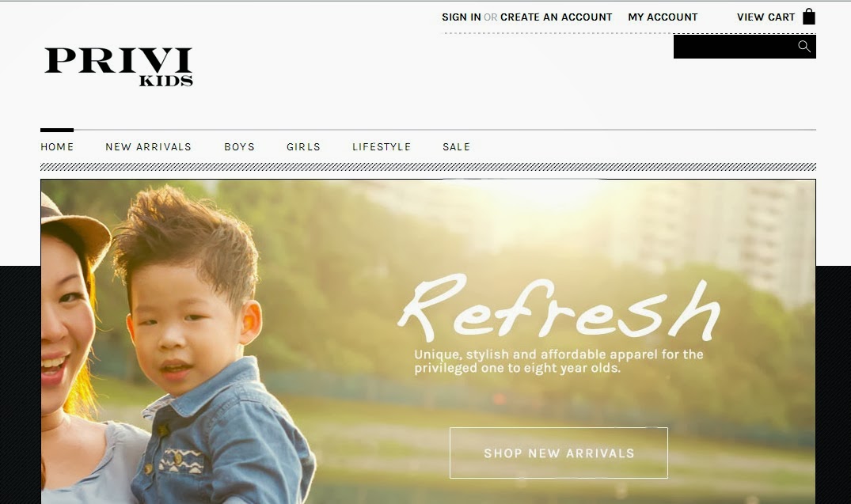Choose the Boys category in navigation
The height and width of the screenshot is (504, 851).
pyautogui.click(x=239, y=147)
